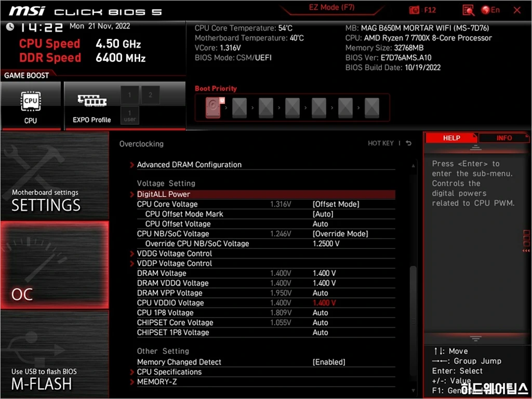Edit the DRAM VDDQ Voltage value
The image size is (532, 399).
coord(324,283)
